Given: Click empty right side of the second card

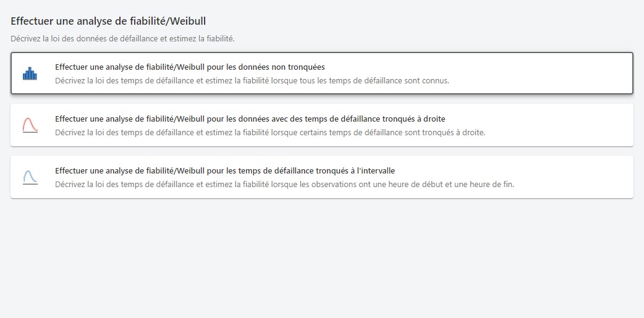Looking at the screenshot, I should (556, 125).
